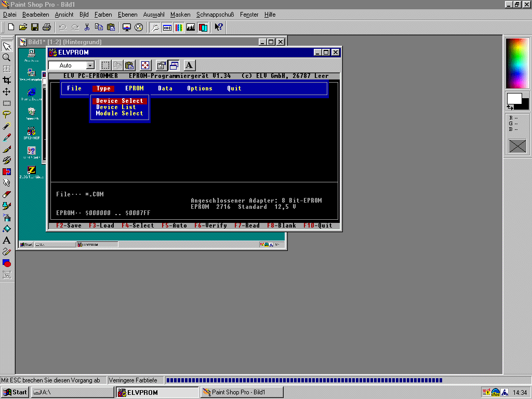Open the Datei menu
This screenshot has height=399, width=532.
click(9, 15)
